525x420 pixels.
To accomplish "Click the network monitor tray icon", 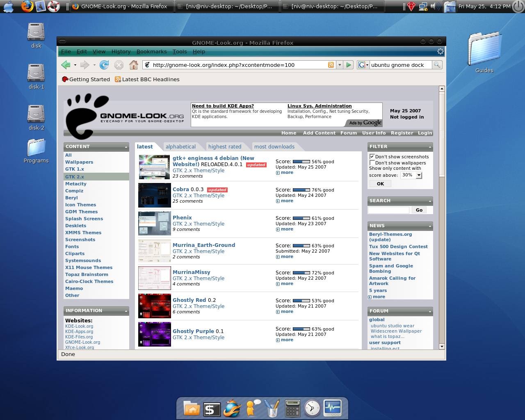I will click(423, 6).
